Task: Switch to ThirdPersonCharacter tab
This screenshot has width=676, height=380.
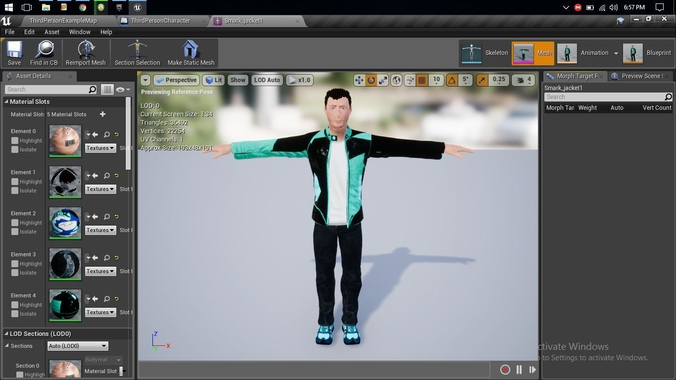Action: pos(160,21)
